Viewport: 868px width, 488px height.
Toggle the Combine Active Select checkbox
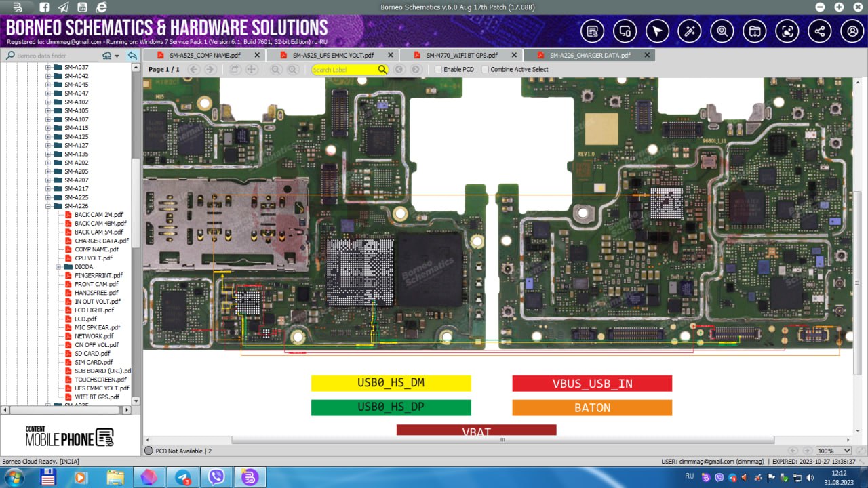point(485,69)
